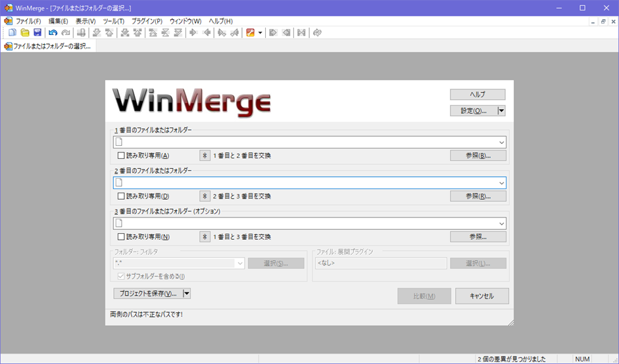Click the <なし> unpacker plugin field
The image size is (619, 364).
[381, 263]
